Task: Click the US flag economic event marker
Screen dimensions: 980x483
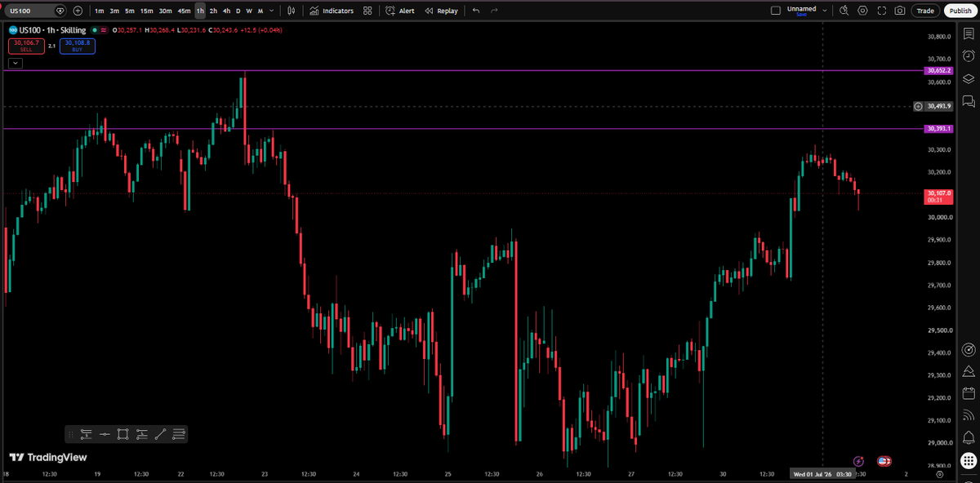Action: [x=884, y=461]
